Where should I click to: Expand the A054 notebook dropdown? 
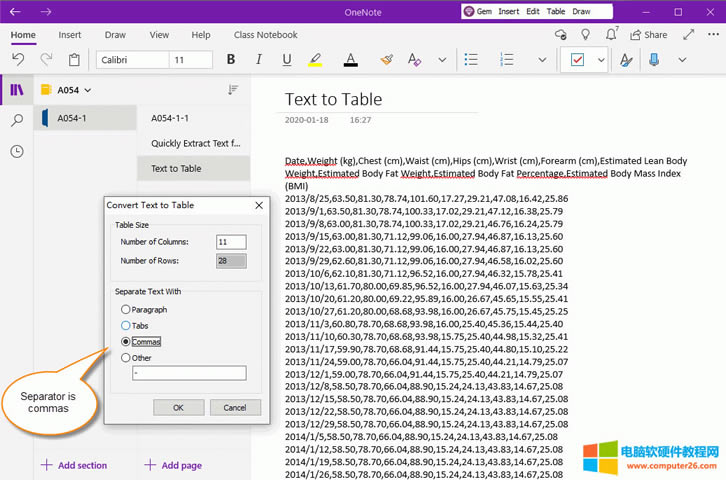click(x=88, y=90)
